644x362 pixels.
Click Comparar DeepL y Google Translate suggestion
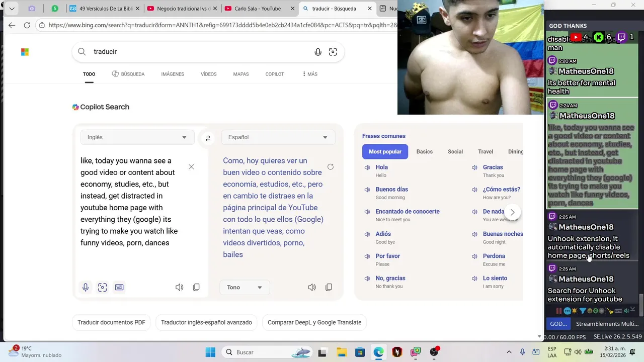click(x=314, y=322)
